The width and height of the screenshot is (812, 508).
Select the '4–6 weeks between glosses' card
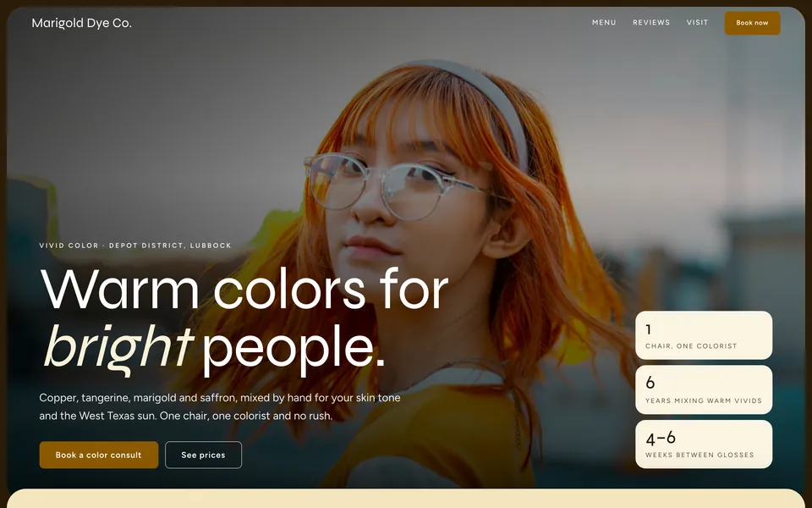coord(703,444)
